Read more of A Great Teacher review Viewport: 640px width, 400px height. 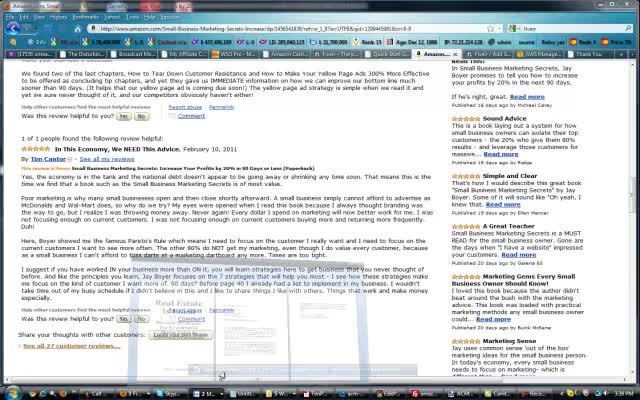click(x=519, y=255)
